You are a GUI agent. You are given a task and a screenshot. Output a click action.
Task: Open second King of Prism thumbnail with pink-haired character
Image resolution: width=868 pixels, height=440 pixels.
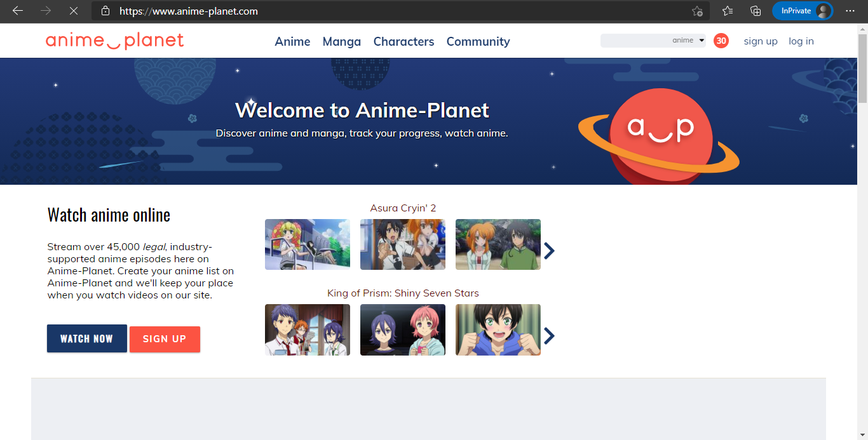(x=403, y=330)
